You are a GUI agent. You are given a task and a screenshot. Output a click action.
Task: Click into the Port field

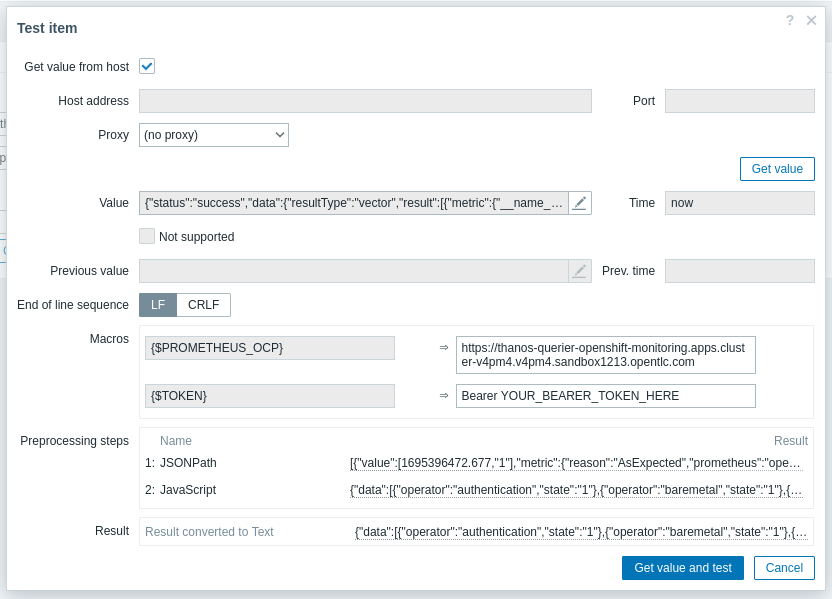click(739, 101)
